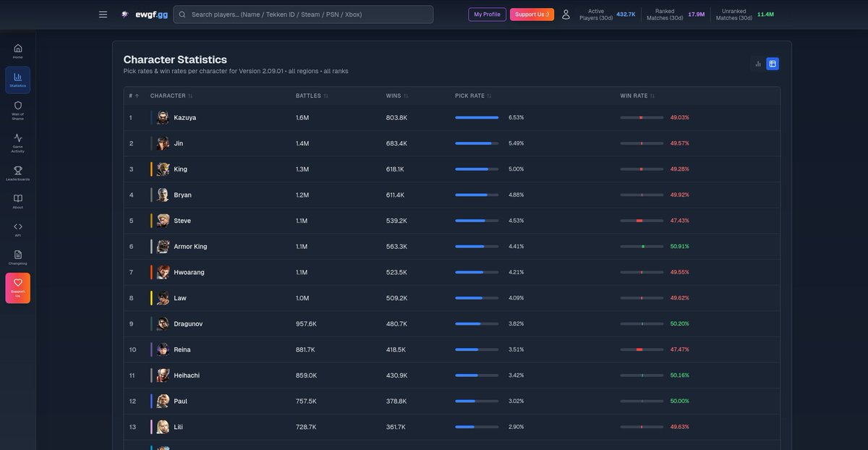Sort by the Win Rate column
Viewport: 868px width, 450px height.
637,95
